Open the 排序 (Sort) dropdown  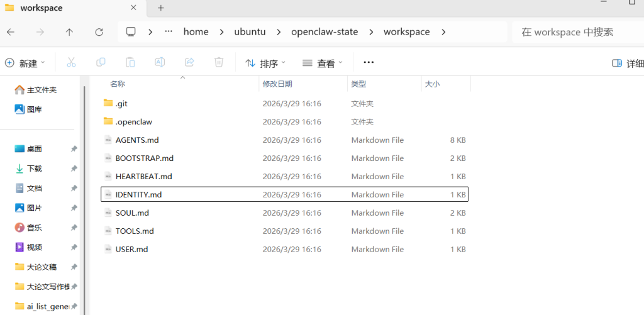click(x=265, y=64)
